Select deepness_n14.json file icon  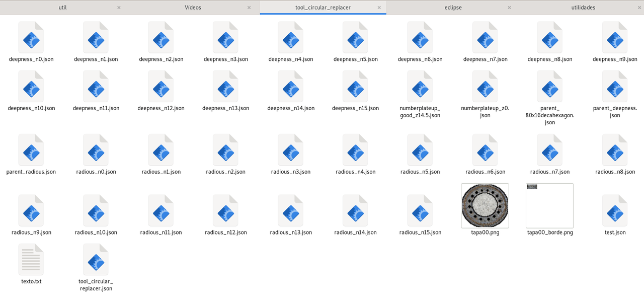(291, 86)
